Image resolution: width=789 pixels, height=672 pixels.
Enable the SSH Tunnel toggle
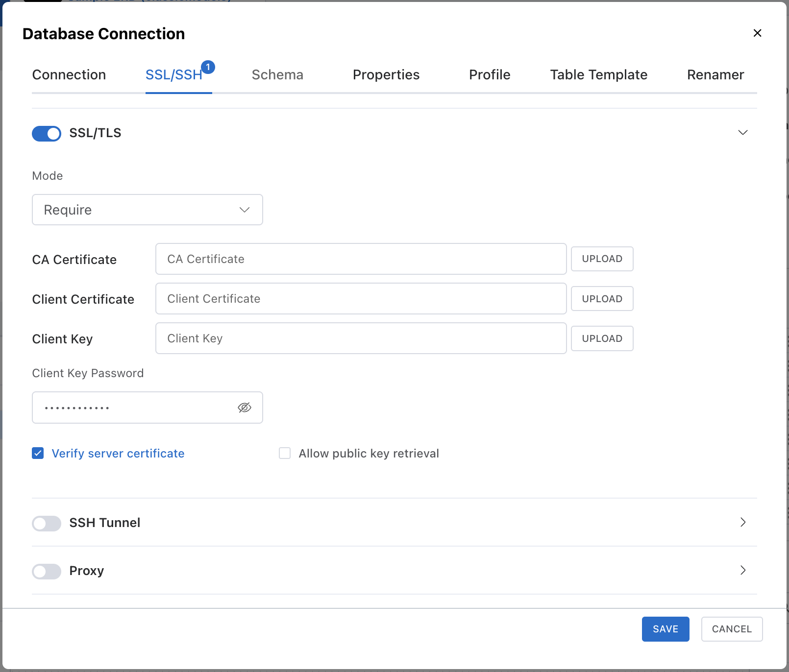[47, 523]
